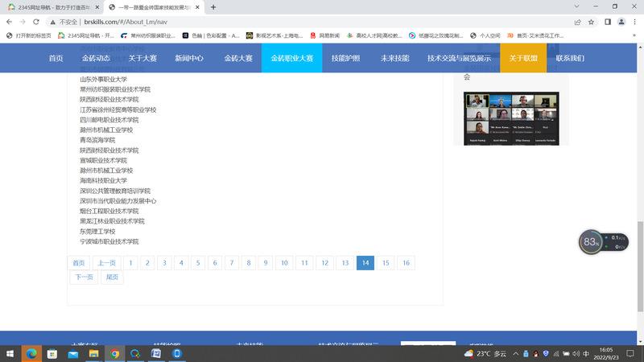Open 技能护照 from the top navigation

click(346, 58)
